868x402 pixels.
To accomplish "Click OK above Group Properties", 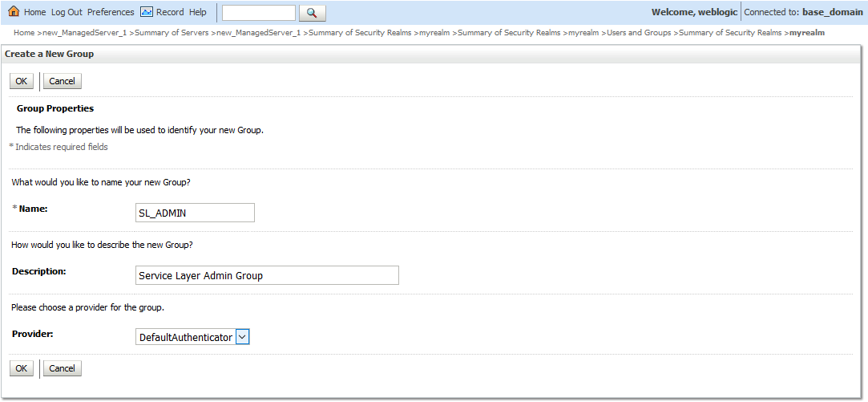I will click(21, 81).
